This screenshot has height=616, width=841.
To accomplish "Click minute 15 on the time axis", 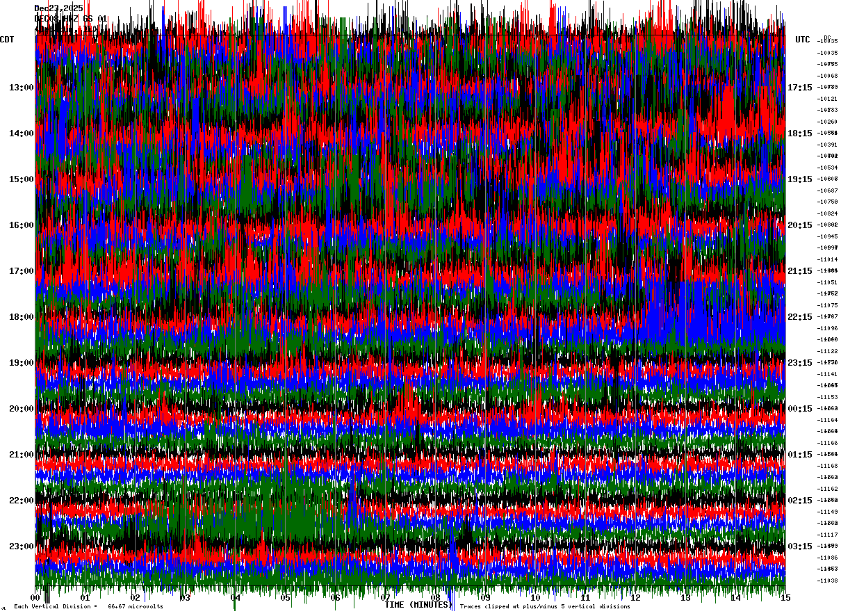I will [785, 597].
